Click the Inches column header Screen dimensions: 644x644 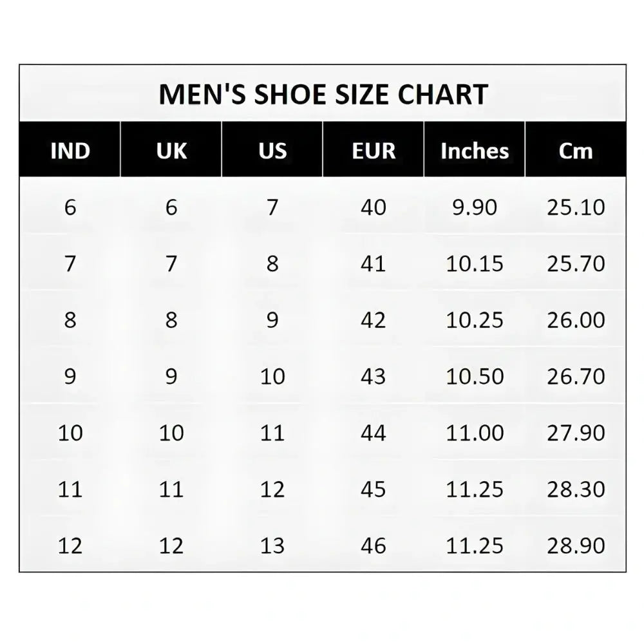point(475,151)
